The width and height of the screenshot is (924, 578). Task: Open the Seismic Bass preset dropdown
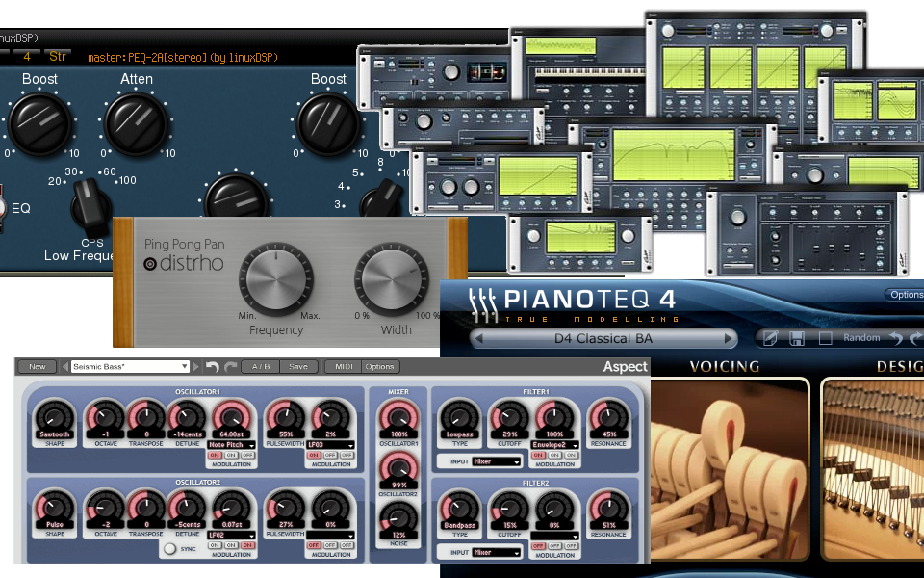coord(130,367)
